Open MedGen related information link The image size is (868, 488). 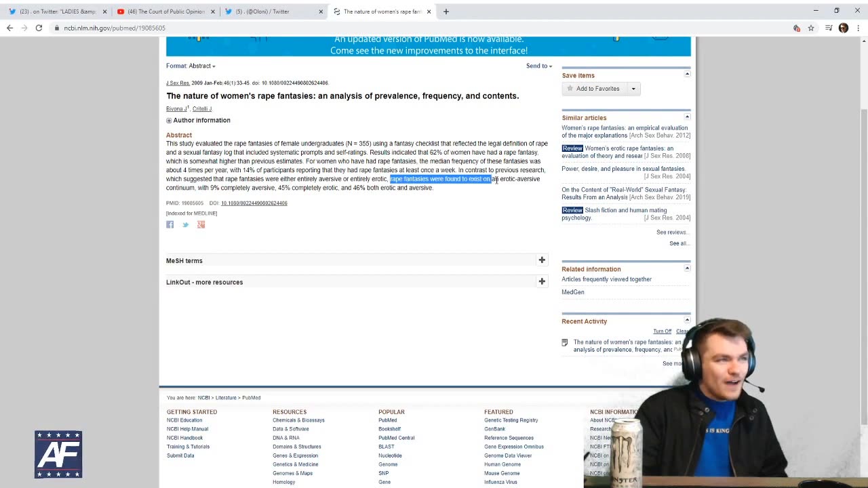coord(572,292)
